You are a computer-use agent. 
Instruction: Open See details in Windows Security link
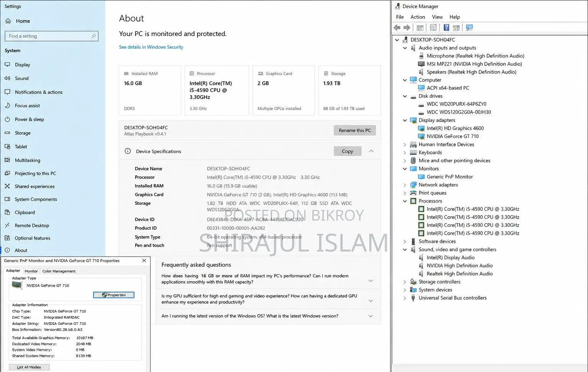[151, 47]
